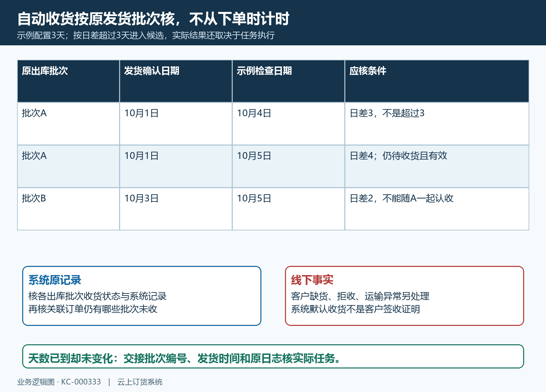The height and width of the screenshot is (392, 546).
Task: Click the footer text 云上订货系统
Action: (x=140, y=382)
